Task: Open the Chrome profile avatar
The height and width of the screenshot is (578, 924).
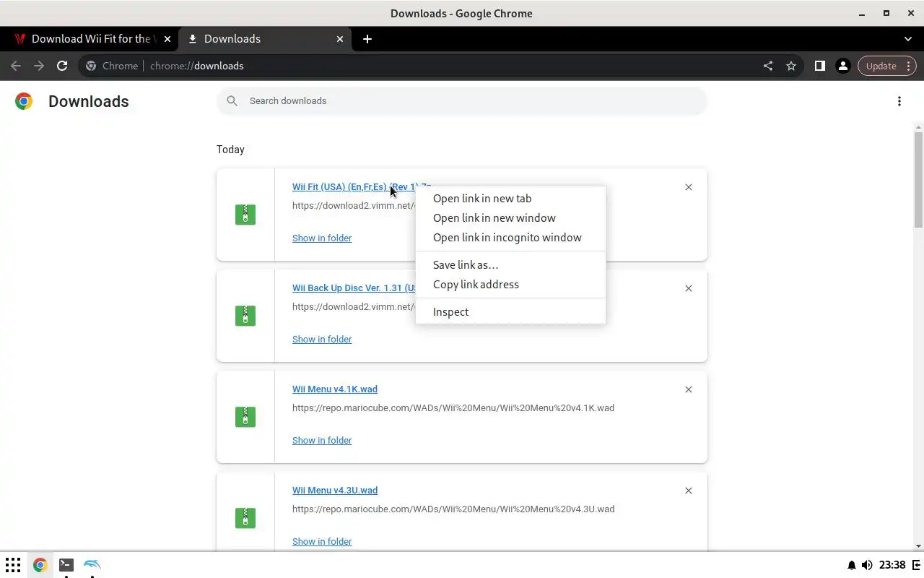Action: pos(842,66)
